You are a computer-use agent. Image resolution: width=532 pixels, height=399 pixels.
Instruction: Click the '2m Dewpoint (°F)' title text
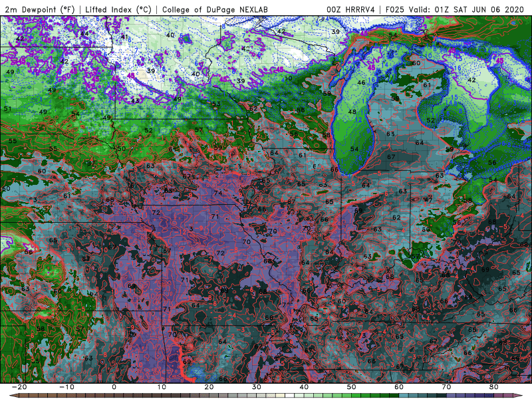[x=39, y=9]
